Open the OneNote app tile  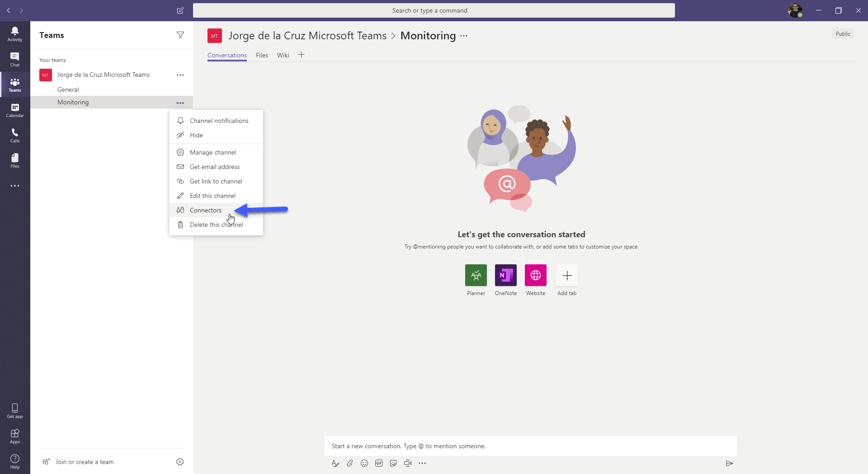(x=506, y=275)
